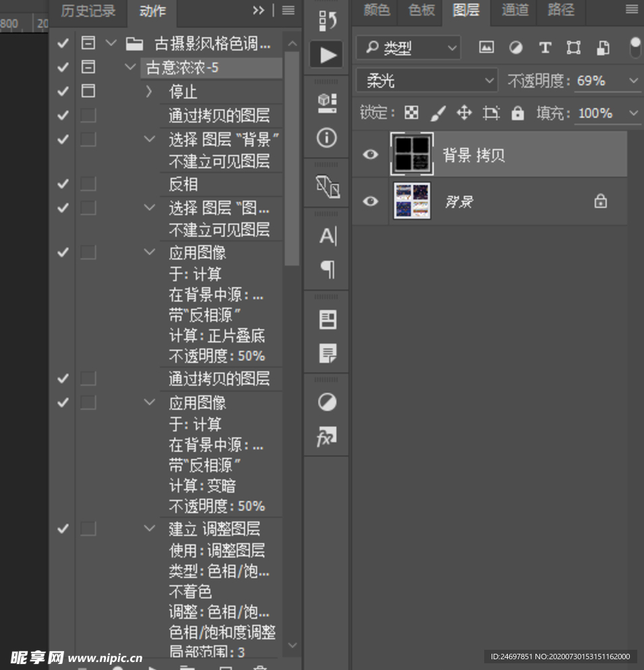Screen dimensions: 644x670
Task: Open the Actions panel menu
Action: click(288, 9)
